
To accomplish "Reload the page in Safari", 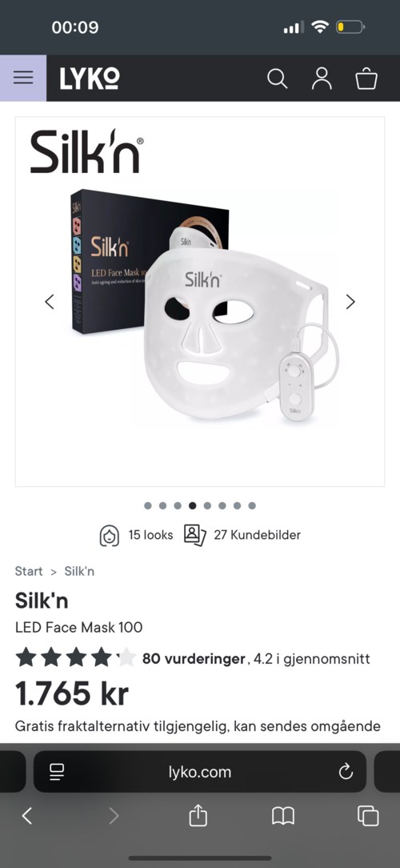I will tap(346, 772).
